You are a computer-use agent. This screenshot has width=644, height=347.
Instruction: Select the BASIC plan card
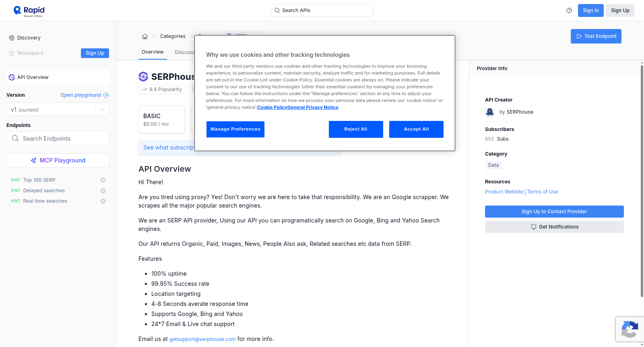click(161, 119)
